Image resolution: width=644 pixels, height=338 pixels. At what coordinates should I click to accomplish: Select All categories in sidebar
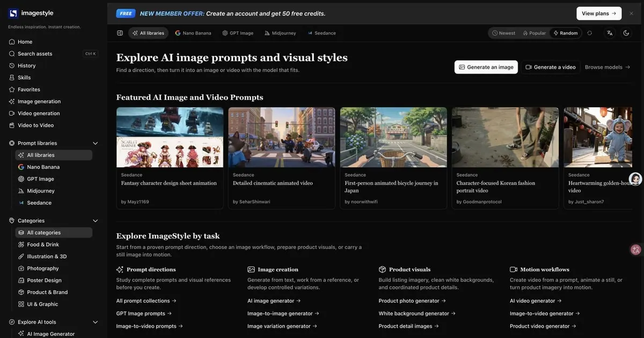click(54, 232)
